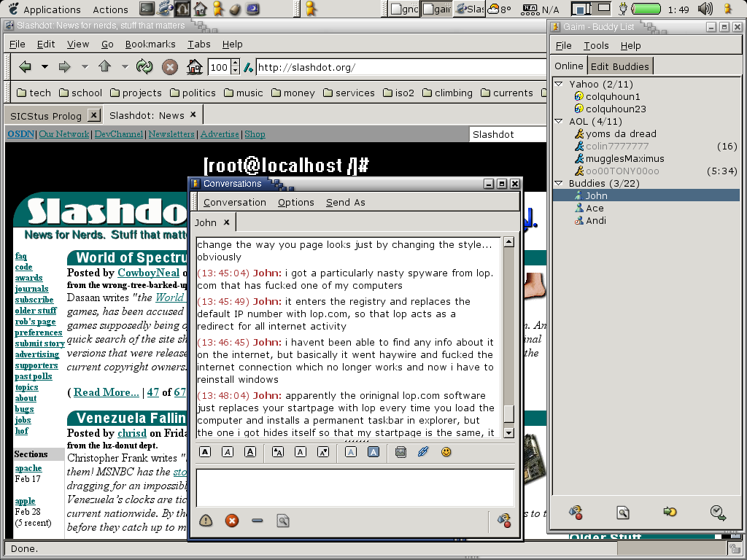This screenshot has height=560, width=747.
Task: Open the tech bookmarks folder
Action: pos(34,93)
